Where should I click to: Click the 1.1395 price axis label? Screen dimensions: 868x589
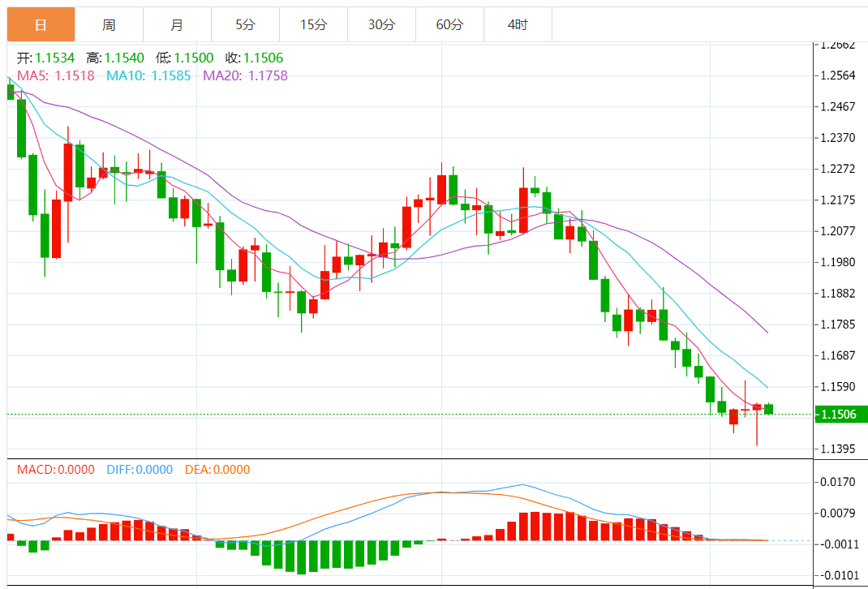point(837,449)
